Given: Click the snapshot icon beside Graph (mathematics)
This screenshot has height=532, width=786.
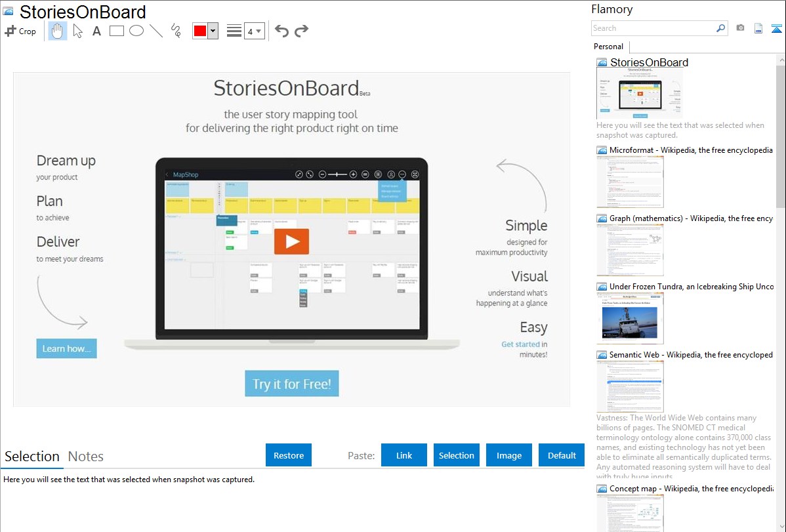Looking at the screenshot, I should pyautogui.click(x=602, y=218).
